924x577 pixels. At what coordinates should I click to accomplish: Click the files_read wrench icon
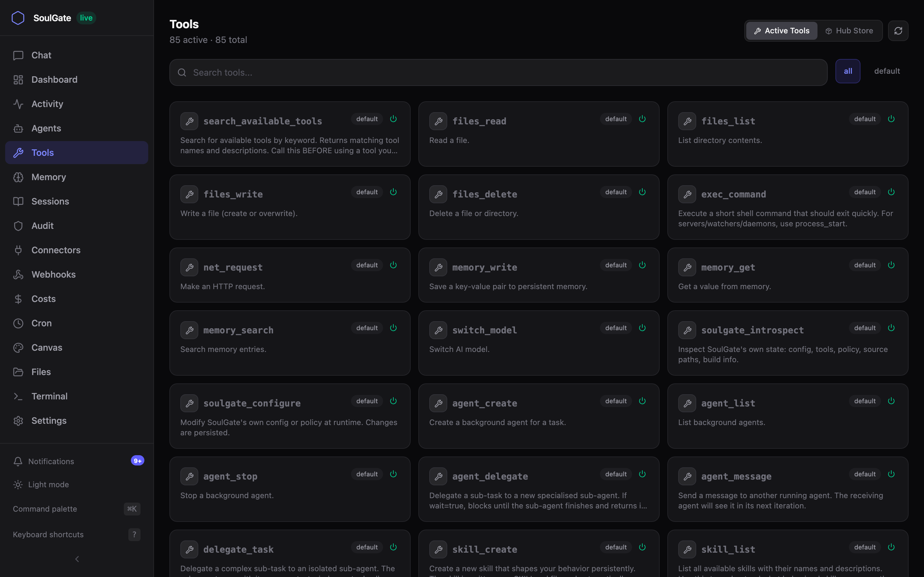(438, 121)
